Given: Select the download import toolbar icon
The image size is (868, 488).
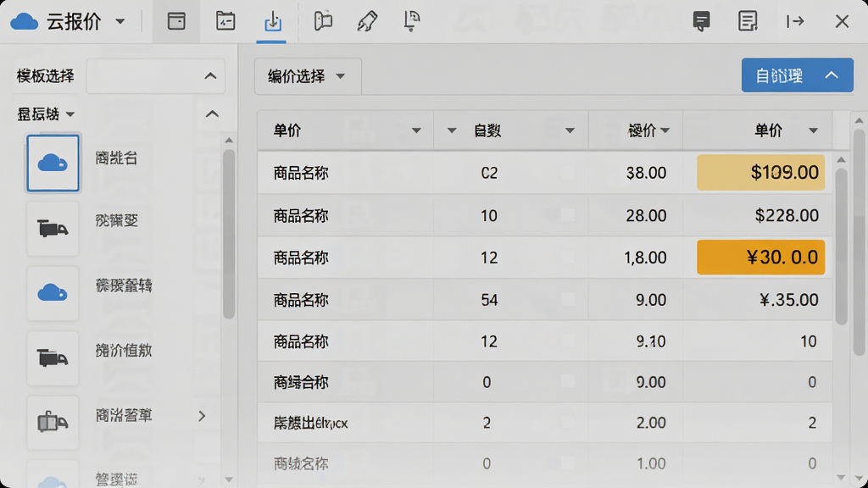Looking at the screenshot, I should pyautogui.click(x=272, y=21).
